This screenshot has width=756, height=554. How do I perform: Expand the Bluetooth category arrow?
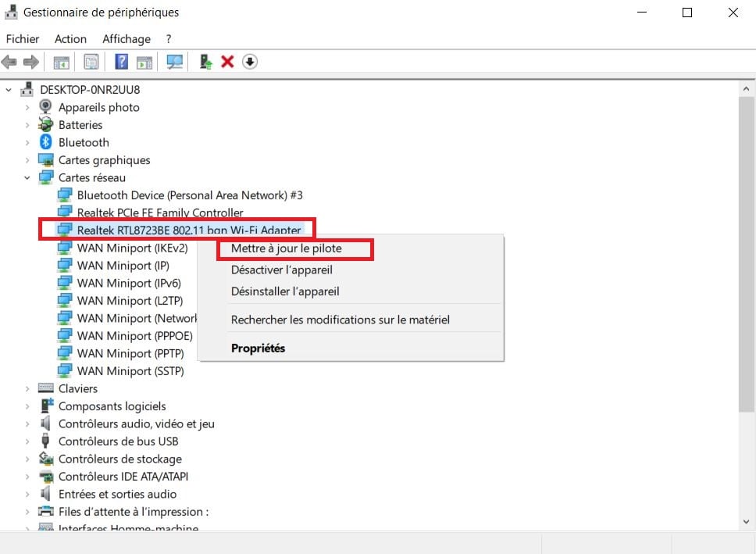point(27,142)
